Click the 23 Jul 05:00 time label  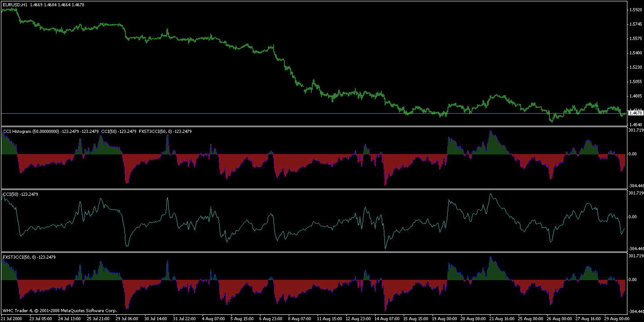pos(41,318)
